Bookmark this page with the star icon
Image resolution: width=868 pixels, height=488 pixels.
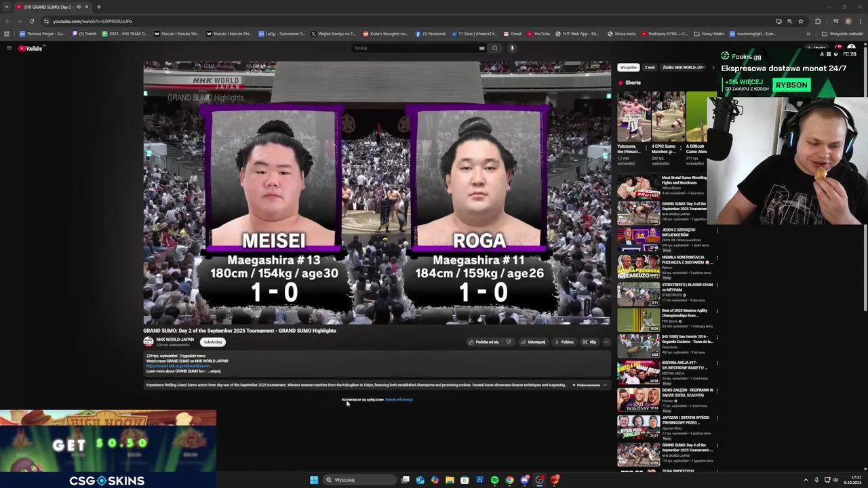pyautogui.click(x=801, y=21)
